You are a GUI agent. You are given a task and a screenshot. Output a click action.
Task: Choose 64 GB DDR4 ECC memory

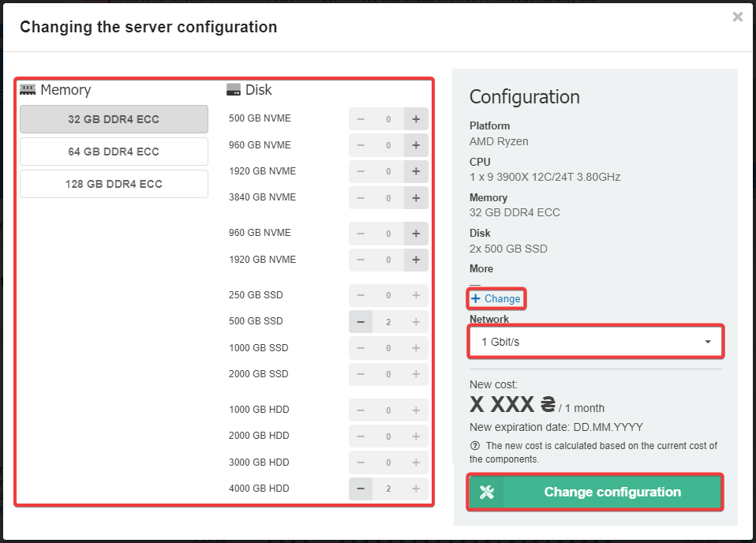[x=114, y=152]
